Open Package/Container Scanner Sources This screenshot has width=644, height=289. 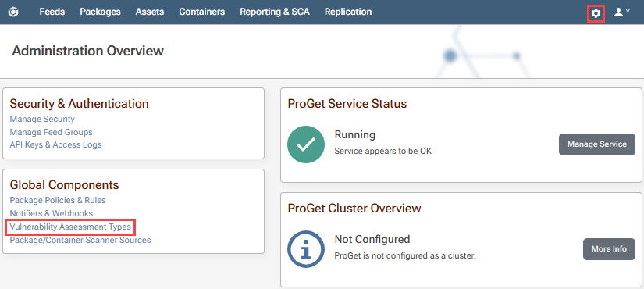pyautogui.click(x=80, y=240)
